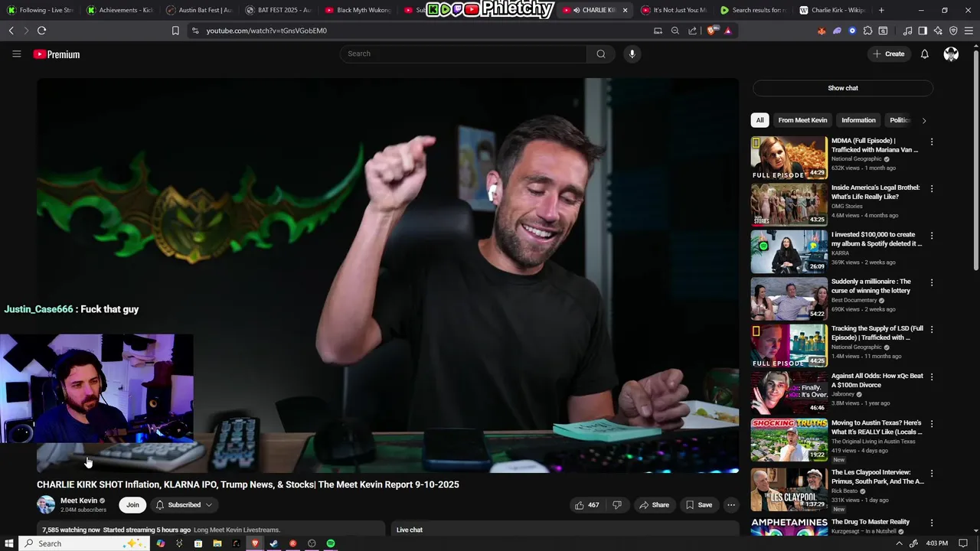
Task: Open Suddenly a millionaire video title
Action: point(871,286)
